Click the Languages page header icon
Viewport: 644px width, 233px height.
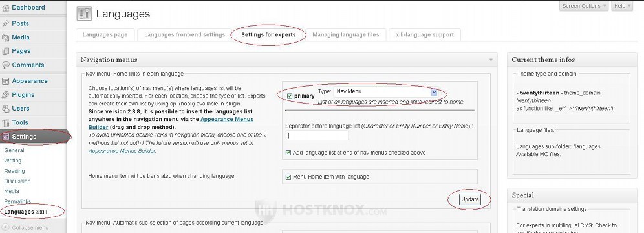[x=84, y=14]
